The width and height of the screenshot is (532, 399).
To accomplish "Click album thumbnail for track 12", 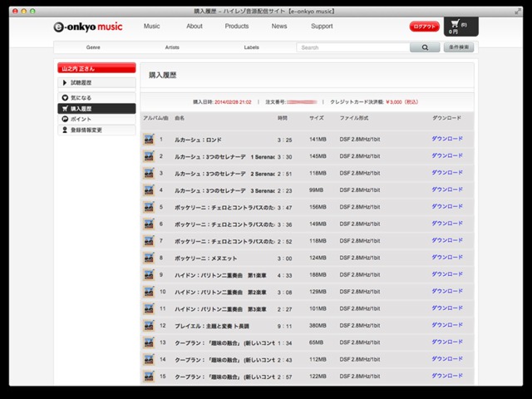I will [x=149, y=326].
